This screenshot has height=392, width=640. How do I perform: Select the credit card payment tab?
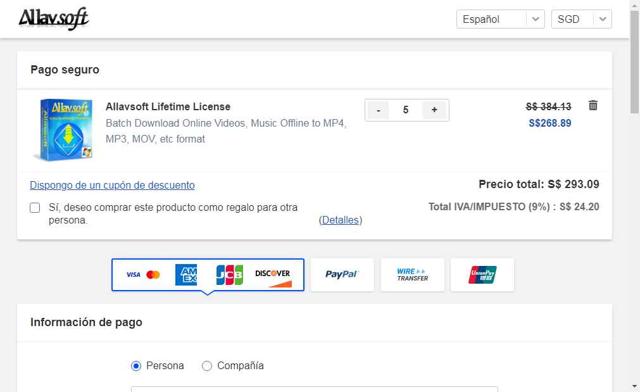pos(208,275)
